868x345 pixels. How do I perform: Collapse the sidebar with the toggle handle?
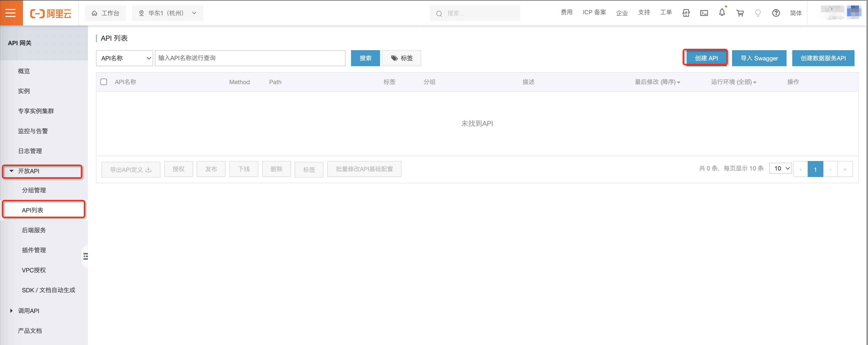coord(86,256)
